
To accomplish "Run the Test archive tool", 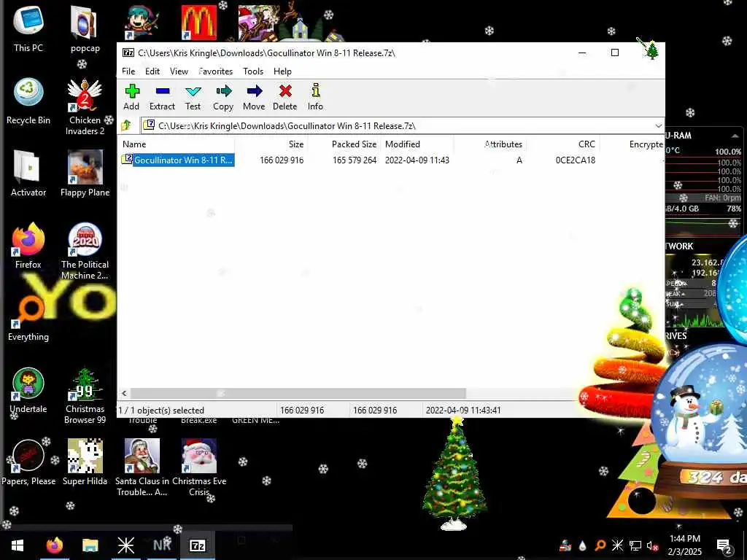I will (193, 97).
